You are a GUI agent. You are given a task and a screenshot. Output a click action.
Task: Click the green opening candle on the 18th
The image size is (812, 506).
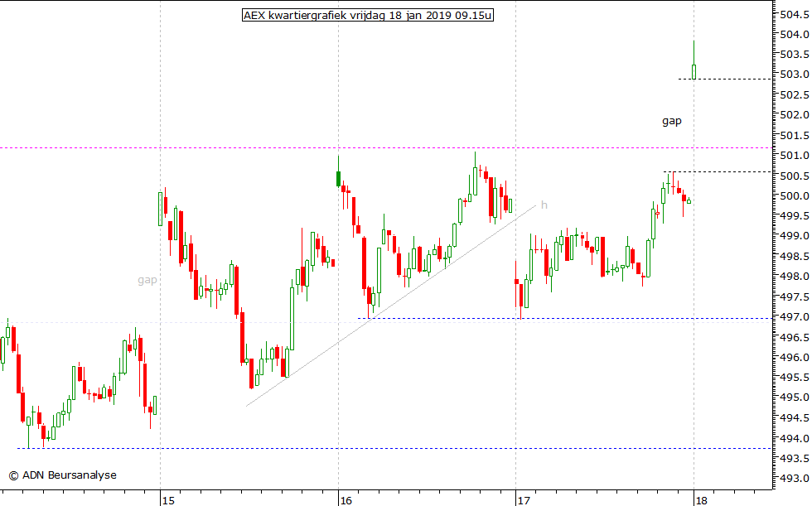coord(694,71)
